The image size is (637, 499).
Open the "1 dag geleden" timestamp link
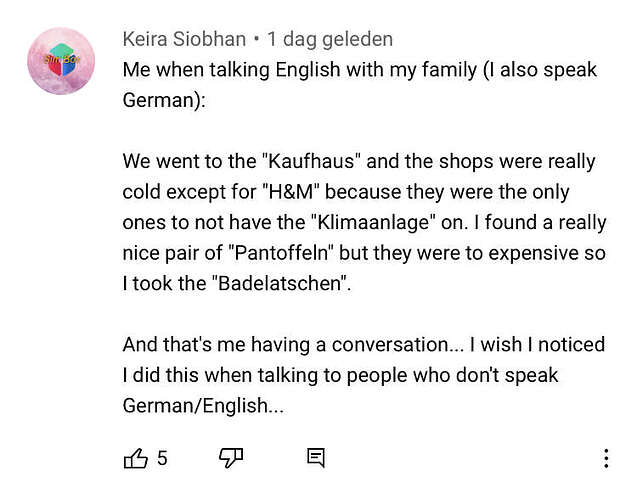click(x=330, y=40)
